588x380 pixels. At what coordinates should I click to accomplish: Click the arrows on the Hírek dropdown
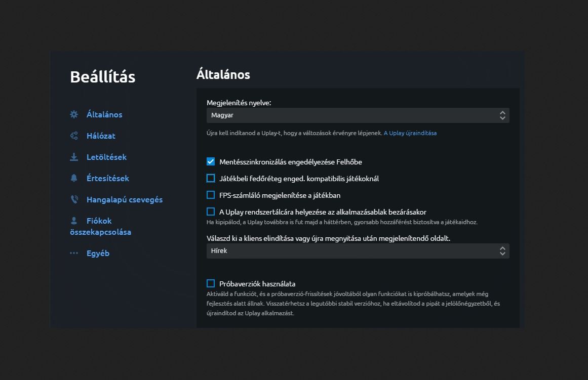pos(502,250)
